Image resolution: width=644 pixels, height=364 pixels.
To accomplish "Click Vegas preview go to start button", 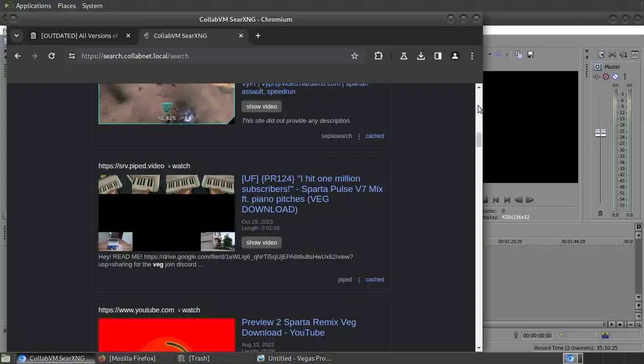I will (x=496, y=200).
